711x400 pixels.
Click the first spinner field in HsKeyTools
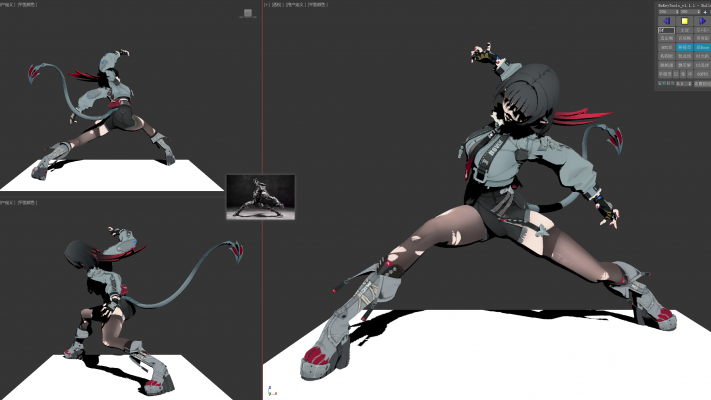664,12
